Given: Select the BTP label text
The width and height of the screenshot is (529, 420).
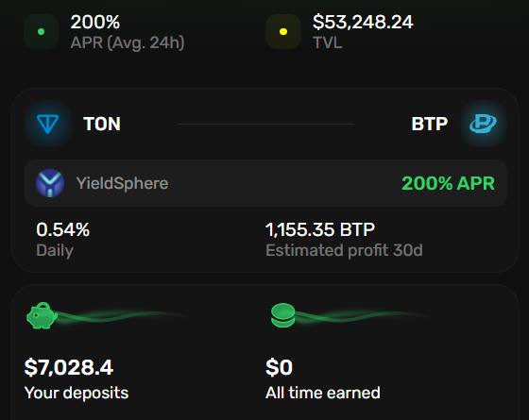Looking at the screenshot, I should click(x=430, y=124).
